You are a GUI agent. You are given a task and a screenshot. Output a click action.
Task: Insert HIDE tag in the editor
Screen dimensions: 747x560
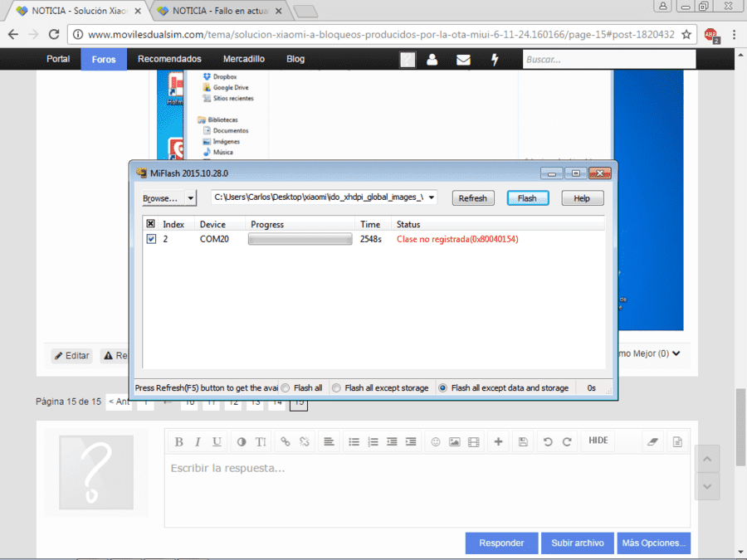pos(598,441)
